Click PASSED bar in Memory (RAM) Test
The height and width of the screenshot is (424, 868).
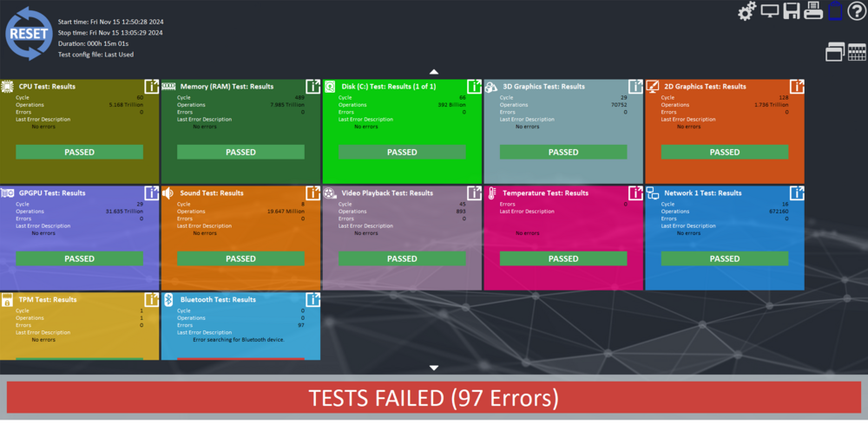click(x=240, y=152)
